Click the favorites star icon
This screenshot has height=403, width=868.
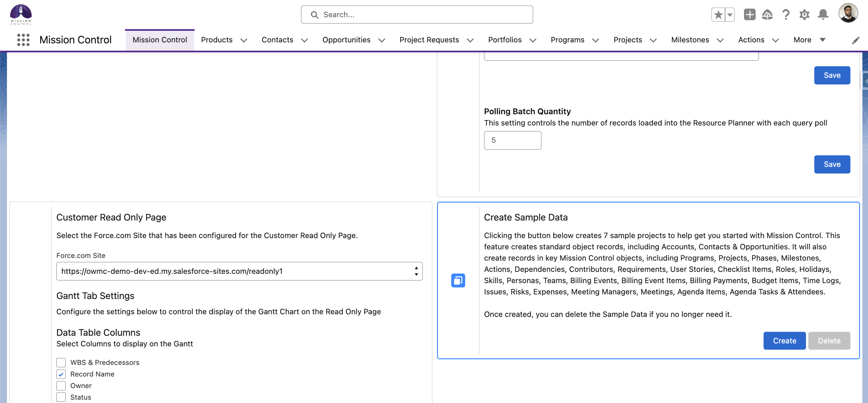[x=719, y=15]
